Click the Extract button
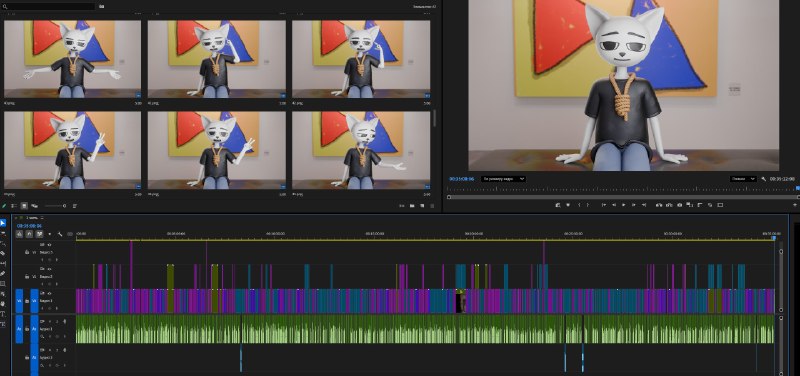 pyautogui.click(x=669, y=205)
